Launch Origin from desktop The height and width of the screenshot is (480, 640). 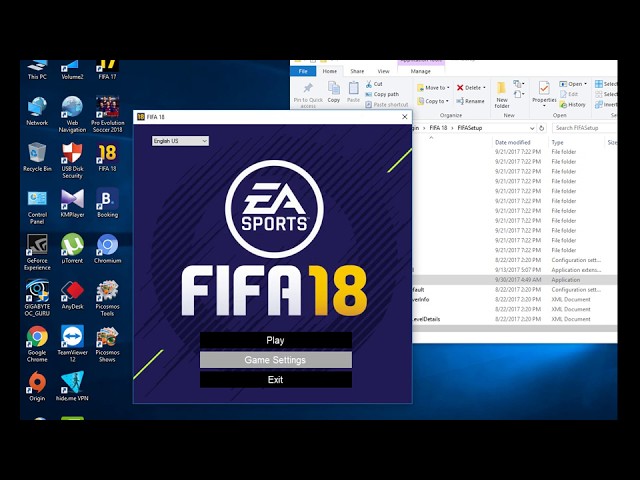[x=37, y=387]
